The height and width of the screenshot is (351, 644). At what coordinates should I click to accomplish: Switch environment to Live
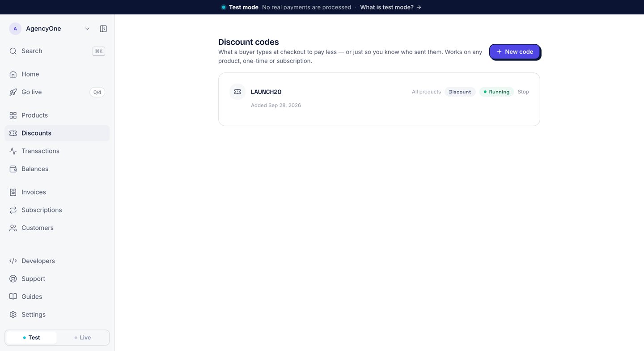(x=83, y=338)
